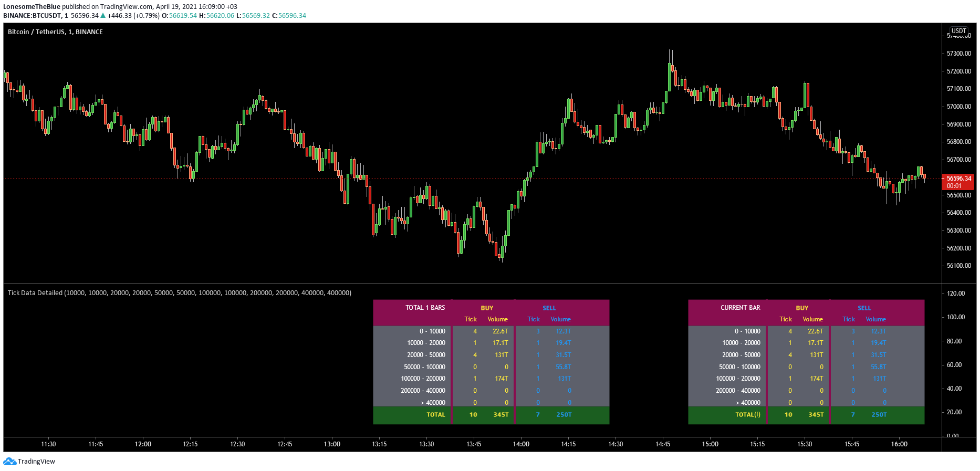Viewport: 980px width, 471px height.
Task: Click 55.8T sell volume in TOTAL 1 BARS table
Action: click(563, 367)
